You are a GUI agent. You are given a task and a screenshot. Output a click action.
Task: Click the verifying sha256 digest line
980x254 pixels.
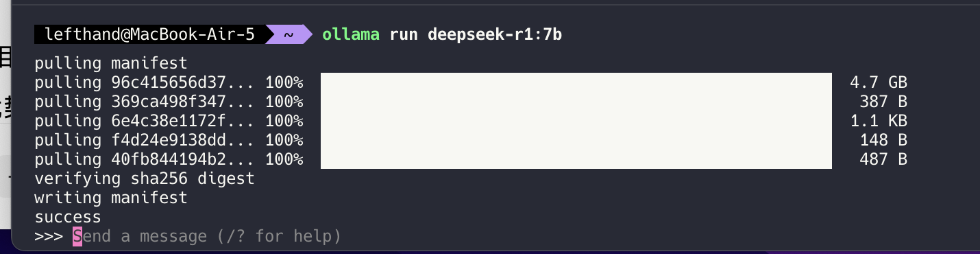tap(145, 179)
